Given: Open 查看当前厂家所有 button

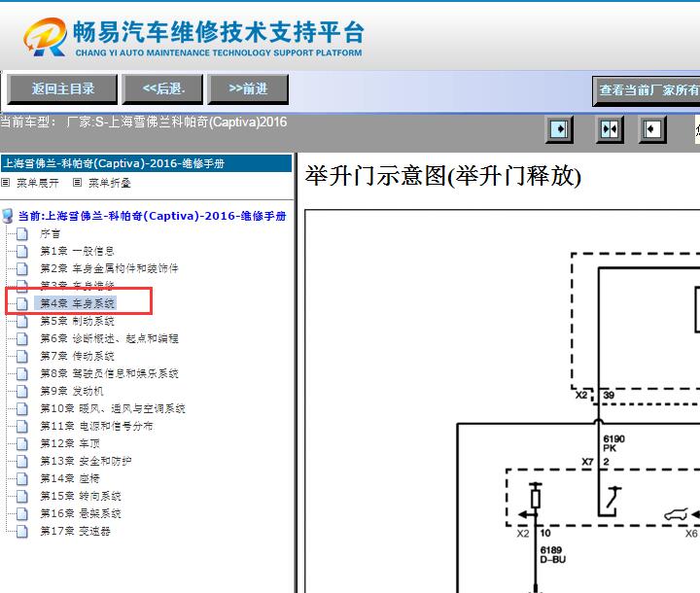Looking at the screenshot, I should pyautogui.click(x=647, y=90).
